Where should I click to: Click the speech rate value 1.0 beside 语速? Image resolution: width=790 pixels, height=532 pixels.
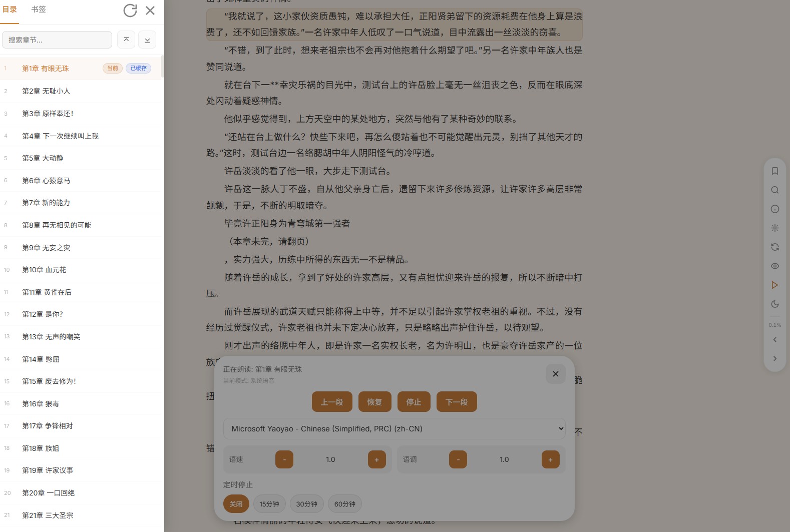(x=330, y=459)
